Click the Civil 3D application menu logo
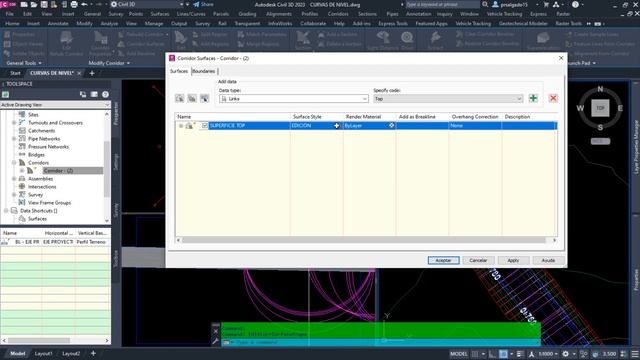 tap(8, 4)
